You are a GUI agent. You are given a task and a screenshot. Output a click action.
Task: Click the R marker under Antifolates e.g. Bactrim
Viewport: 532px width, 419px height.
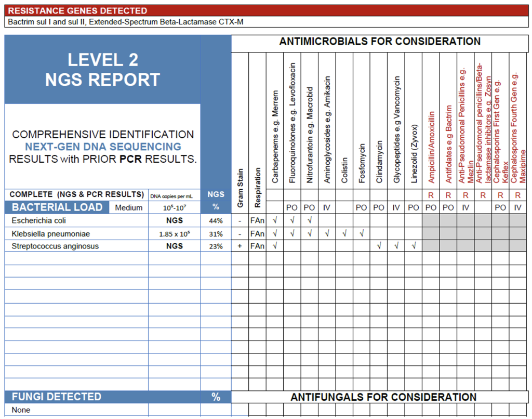click(448, 195)
